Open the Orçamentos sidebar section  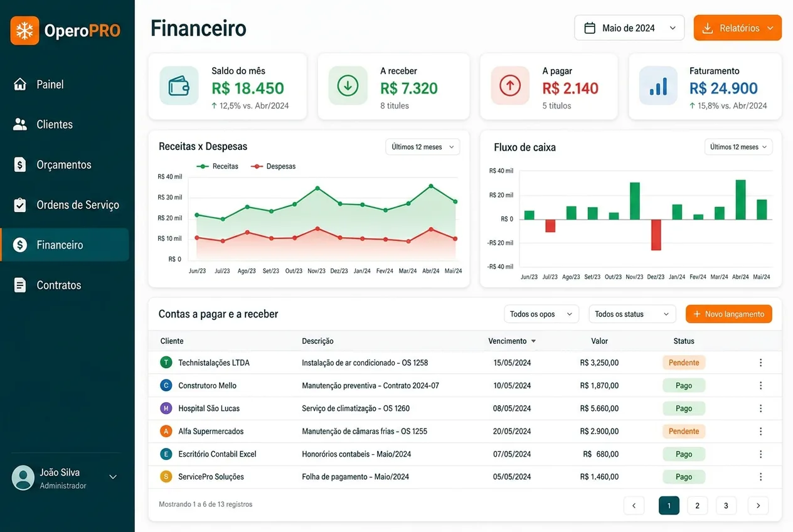[x=65, y=164]
